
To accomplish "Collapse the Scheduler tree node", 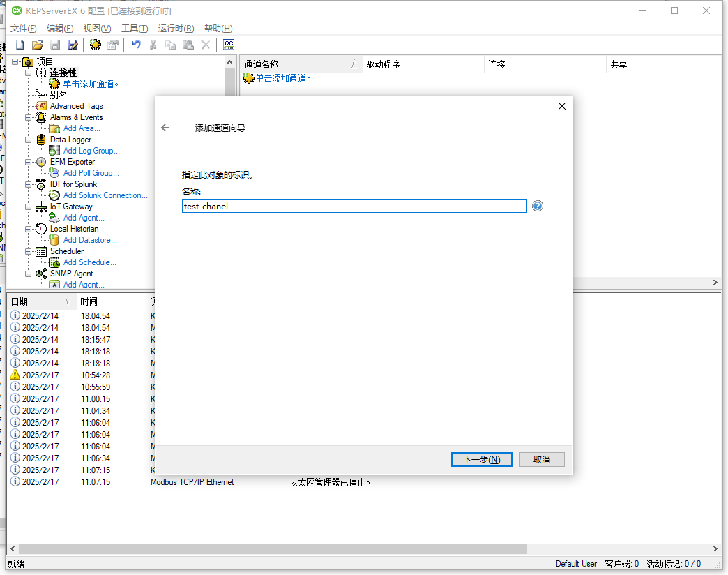I will coord(29,251).
